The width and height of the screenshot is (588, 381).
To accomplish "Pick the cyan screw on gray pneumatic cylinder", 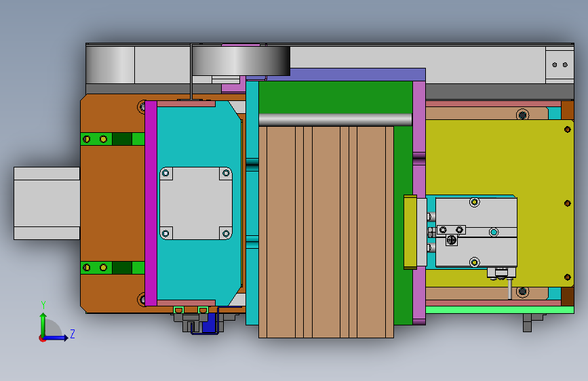I will pos(494,233).
